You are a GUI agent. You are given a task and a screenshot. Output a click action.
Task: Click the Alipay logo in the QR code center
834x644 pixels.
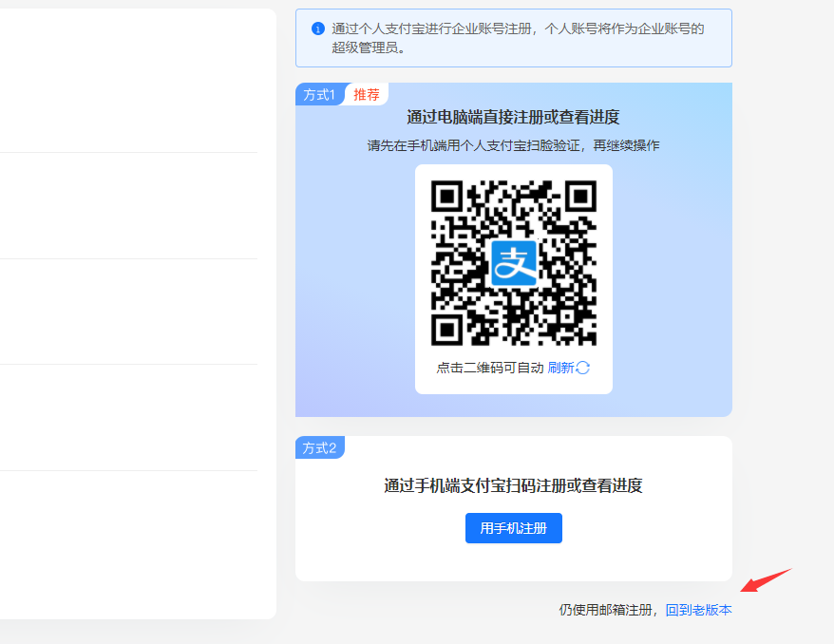(513, 263)
